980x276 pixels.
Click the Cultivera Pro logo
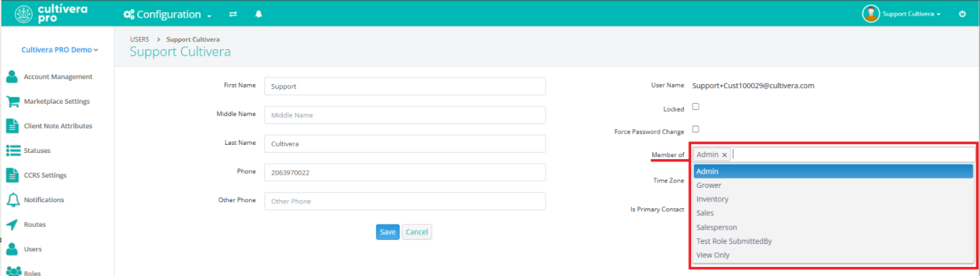tap(51, 14)
